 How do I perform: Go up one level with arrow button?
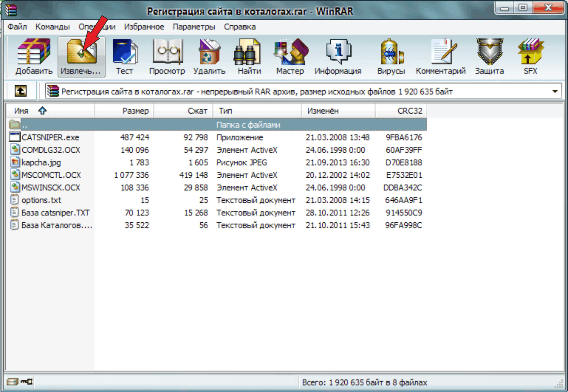coord(20,91)
